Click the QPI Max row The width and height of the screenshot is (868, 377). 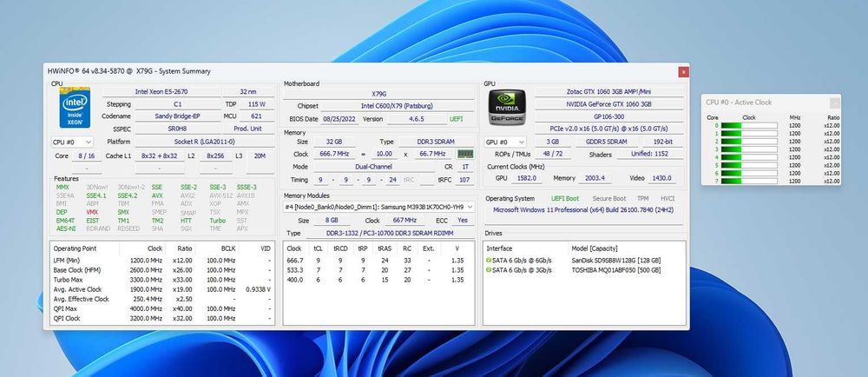point(162,309)
